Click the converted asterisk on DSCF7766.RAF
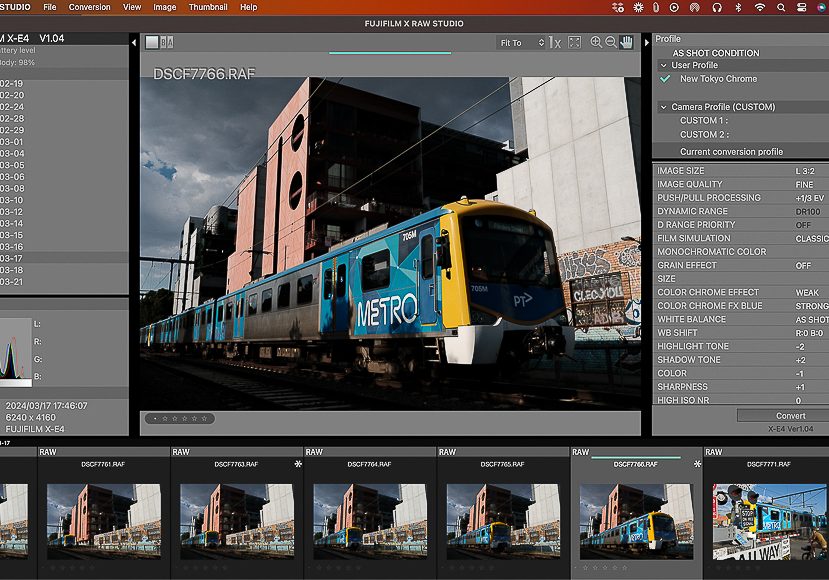The width and height of the screenshot is (829, 580). [697, 464]
